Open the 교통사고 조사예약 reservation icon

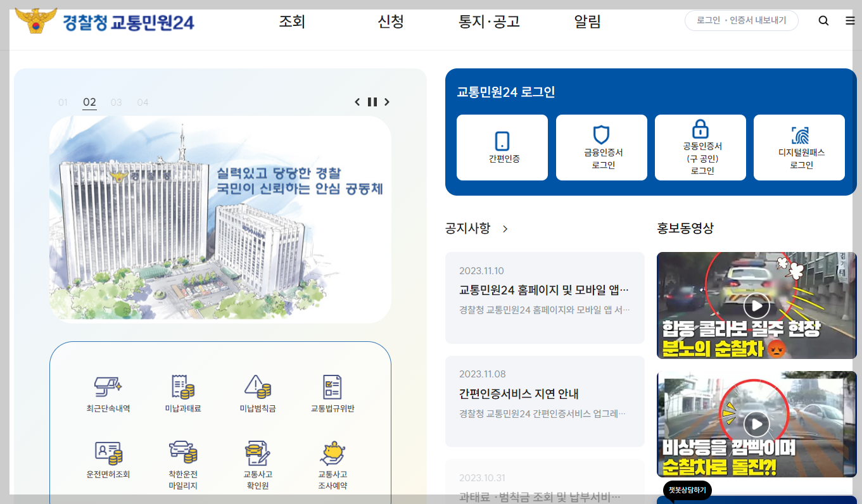332,461
